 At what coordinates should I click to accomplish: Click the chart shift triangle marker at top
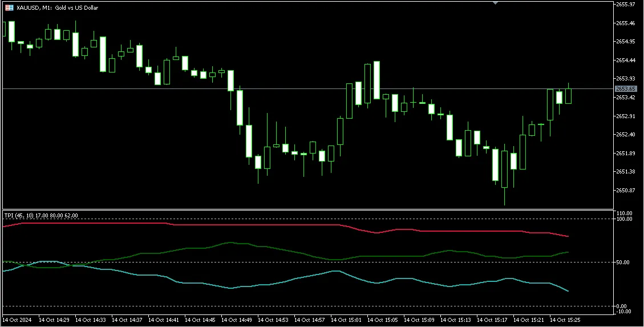[x=496, y=3]
